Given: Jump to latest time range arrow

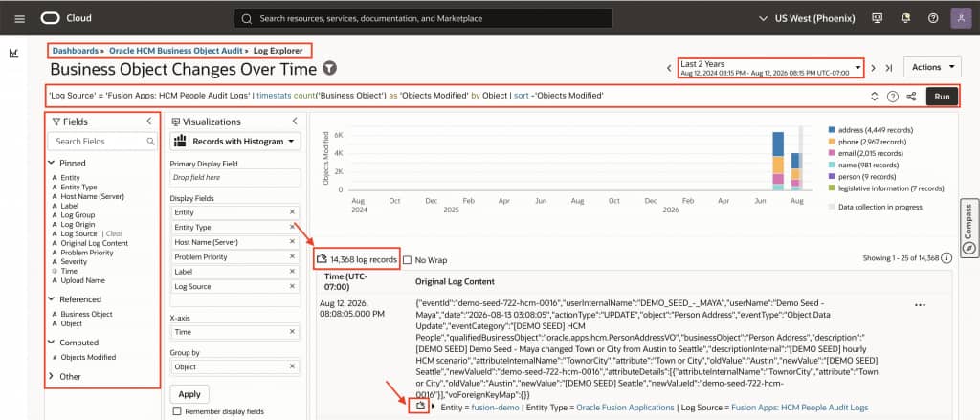Looking at the screenshot, I should click(x=889, y=68).
